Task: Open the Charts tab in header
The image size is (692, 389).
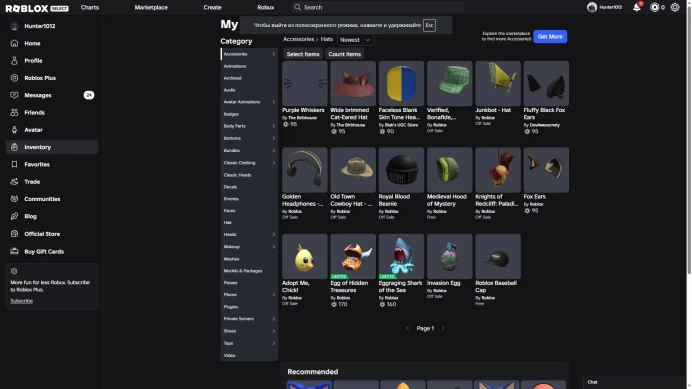Action: (x=90, y=7)
